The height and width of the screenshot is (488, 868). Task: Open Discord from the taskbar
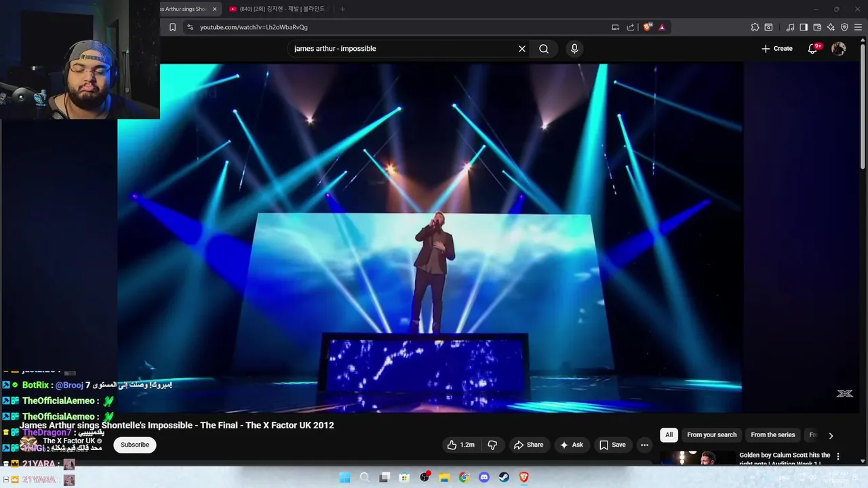tap(484, 477)
